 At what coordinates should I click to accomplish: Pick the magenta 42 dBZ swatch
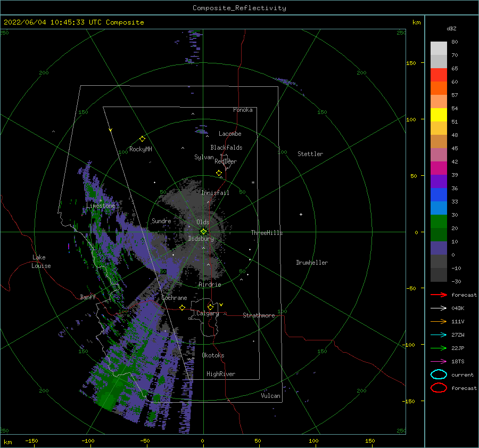(x=439, y=168)
